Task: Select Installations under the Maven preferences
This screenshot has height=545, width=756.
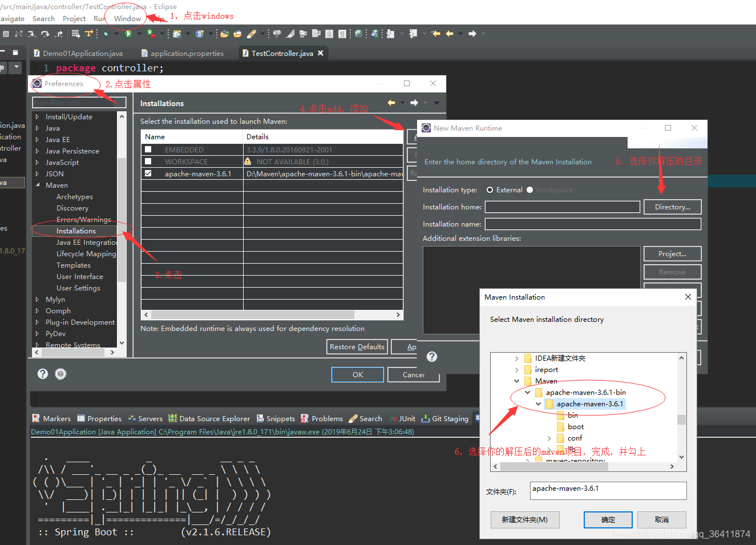Action: [76, 231]
